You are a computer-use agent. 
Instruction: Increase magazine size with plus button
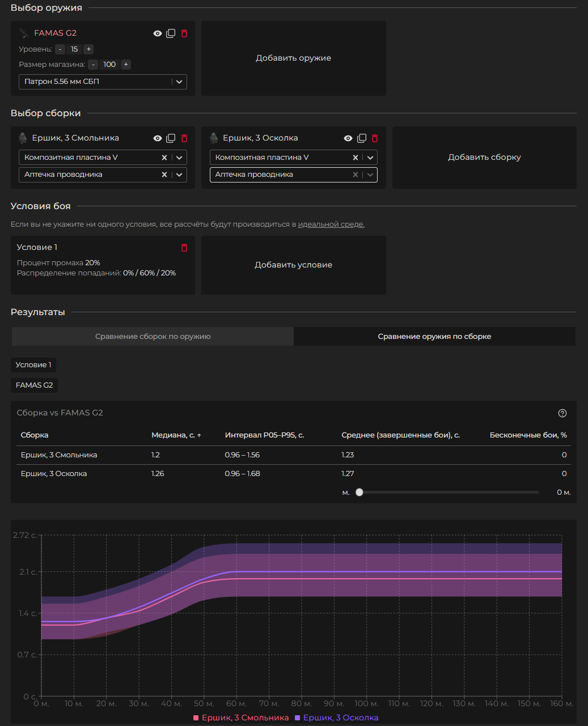tap(126, 65)
